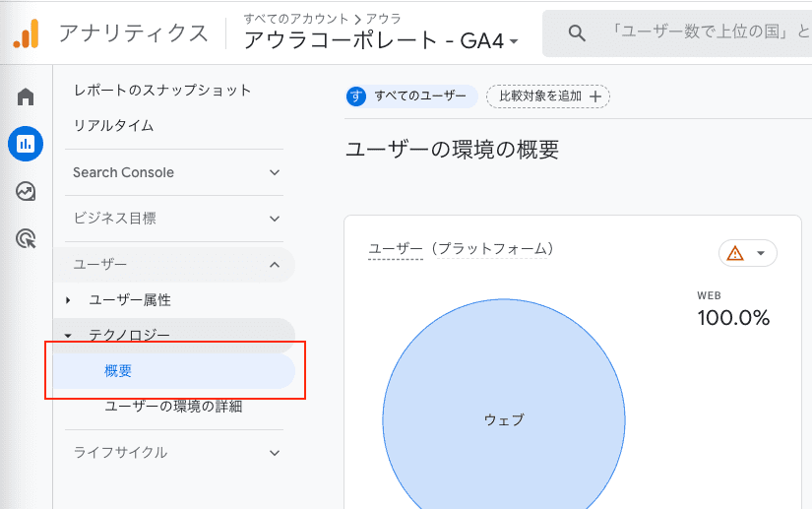Click the Google Analytics logo icon
Viewport: 812px width, 509px height.
pyautogui.click(x=27, y=34)
